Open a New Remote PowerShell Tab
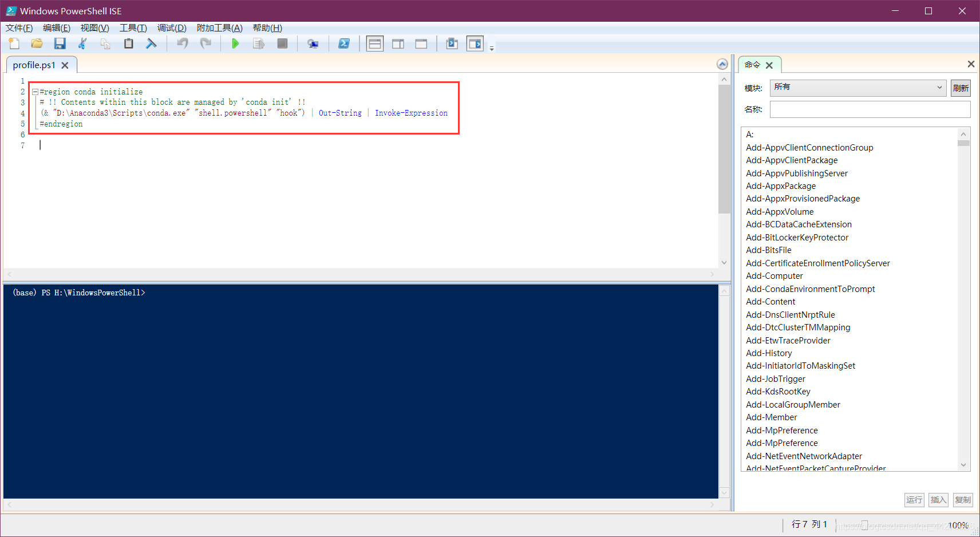 313,43
